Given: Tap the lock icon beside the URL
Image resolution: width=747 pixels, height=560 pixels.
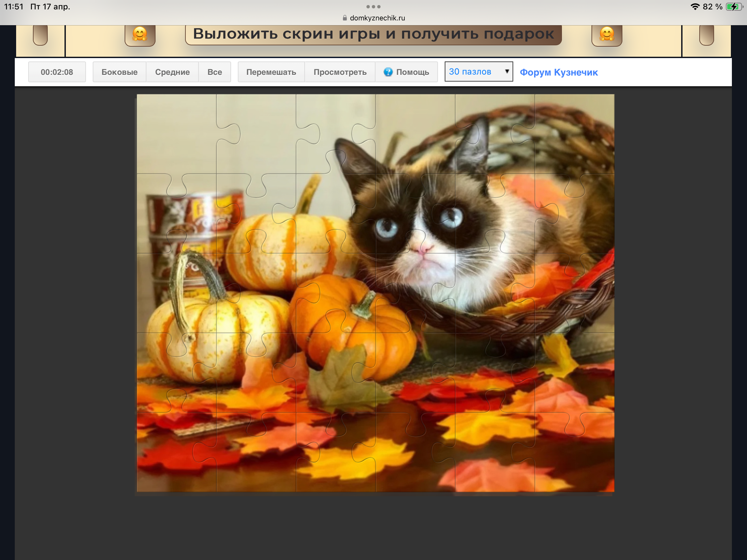Looking at the screenshot, I should tap(345, 18).
